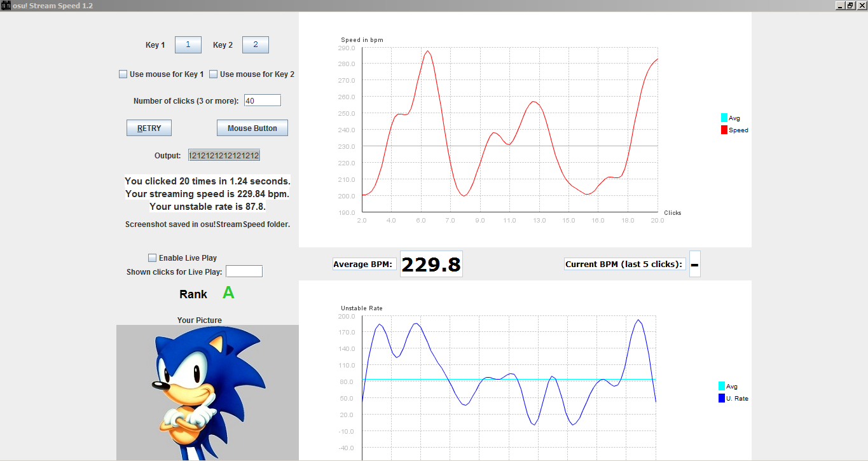Focus Shown clicks for Live Play field

click(244, 272)
